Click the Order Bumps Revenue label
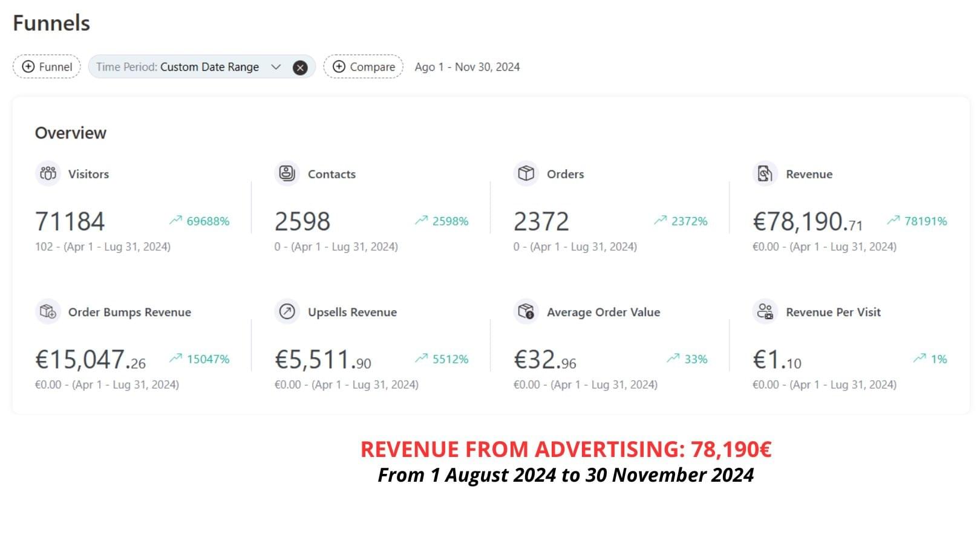Screen dimensions: 980x544 pos(129,312)
